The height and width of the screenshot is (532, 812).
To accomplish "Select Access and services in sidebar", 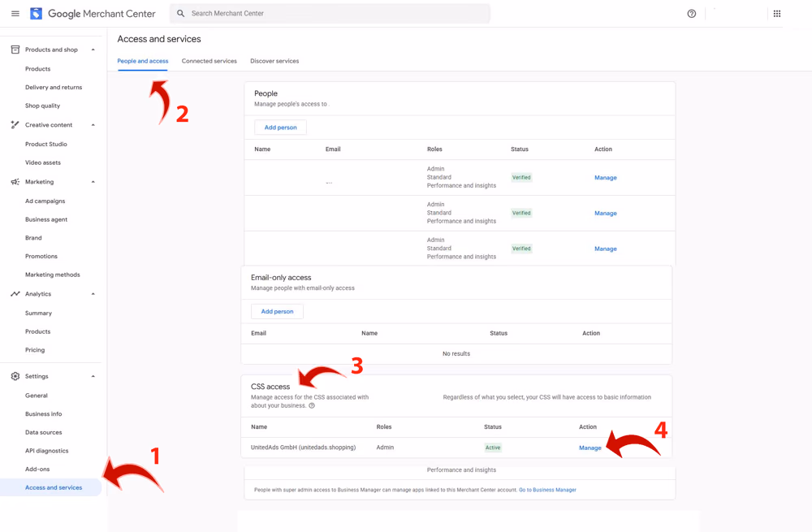I will pos(50,487).
